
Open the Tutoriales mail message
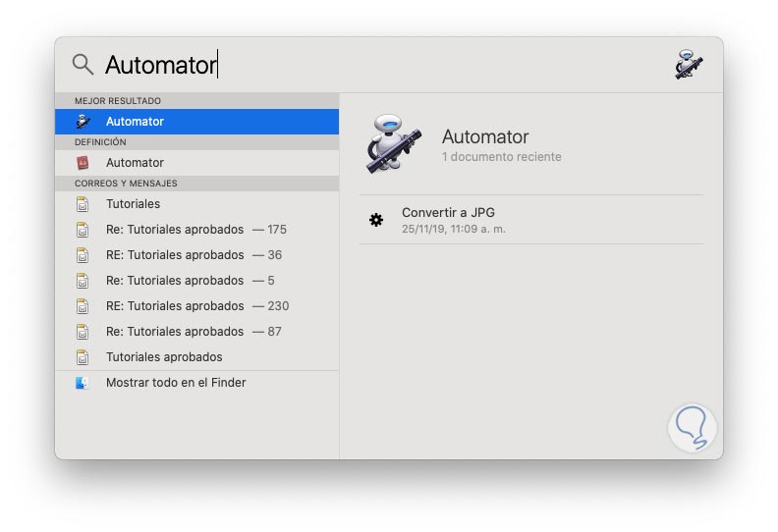pos(197,204)
